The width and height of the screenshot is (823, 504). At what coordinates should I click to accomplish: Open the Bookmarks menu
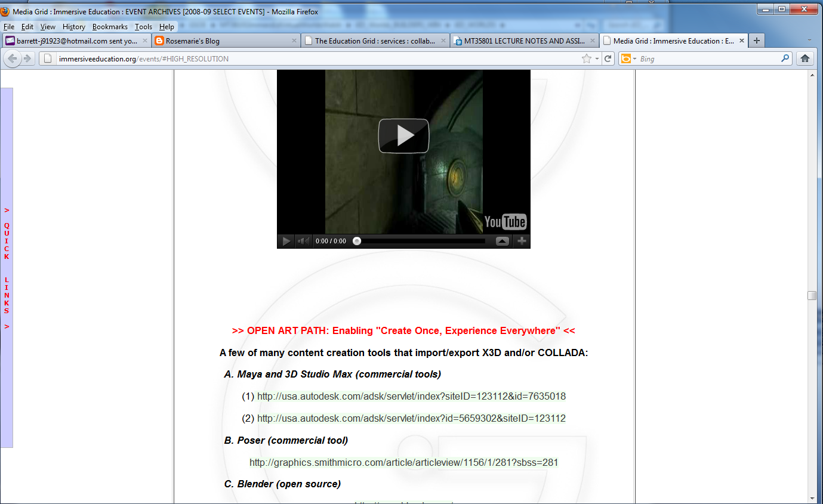[x=110, y=27]
